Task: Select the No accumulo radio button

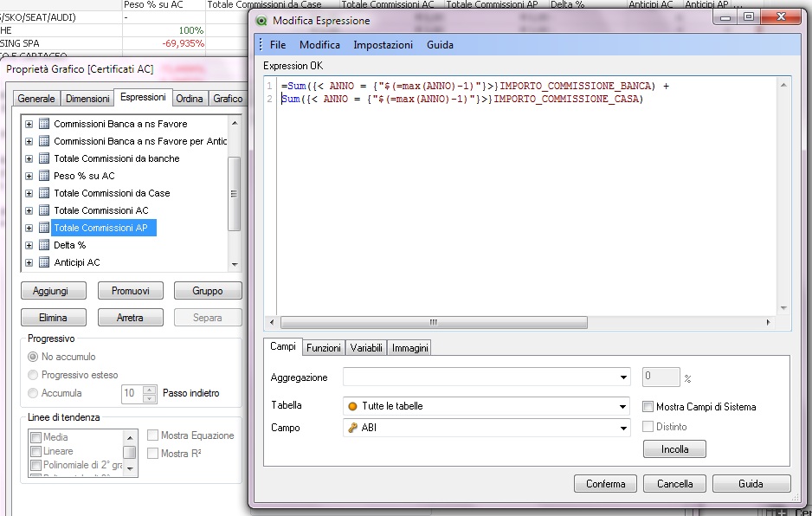Action: (x=34, y=357)
